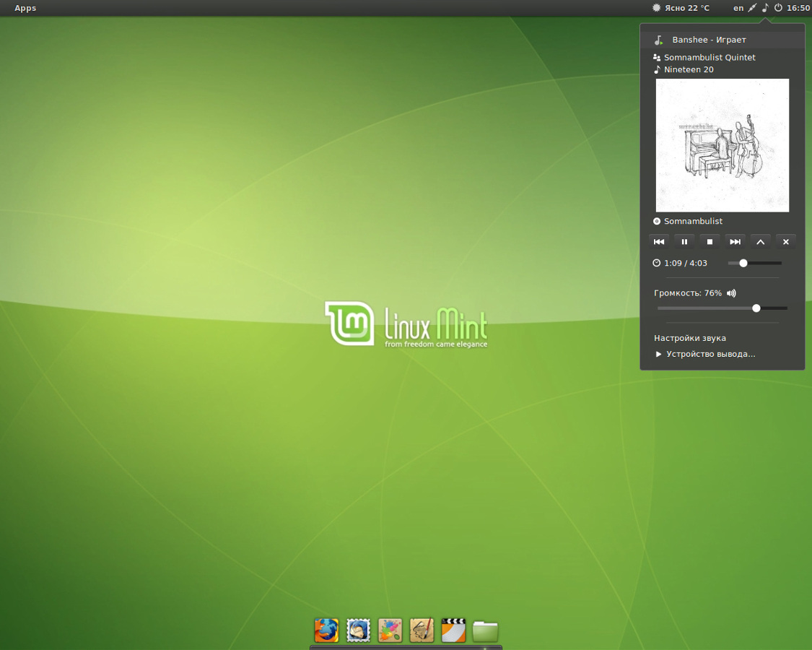Raise the Banshee window with caret button
The width and height of the screenshot is (812, 650).
pyautogui.click(x=760, y=241)
